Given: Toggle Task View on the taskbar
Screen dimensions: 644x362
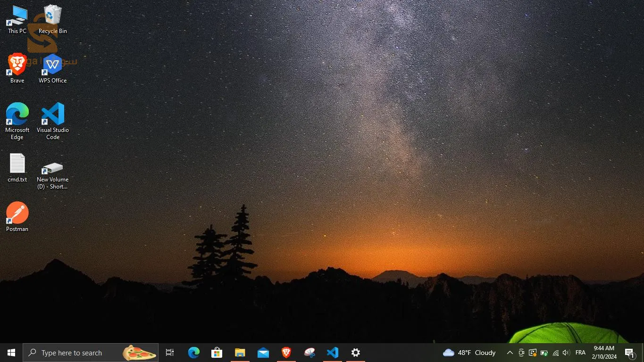Looking at the screenshot, I should pyautogui.click(x=169, y=352).
